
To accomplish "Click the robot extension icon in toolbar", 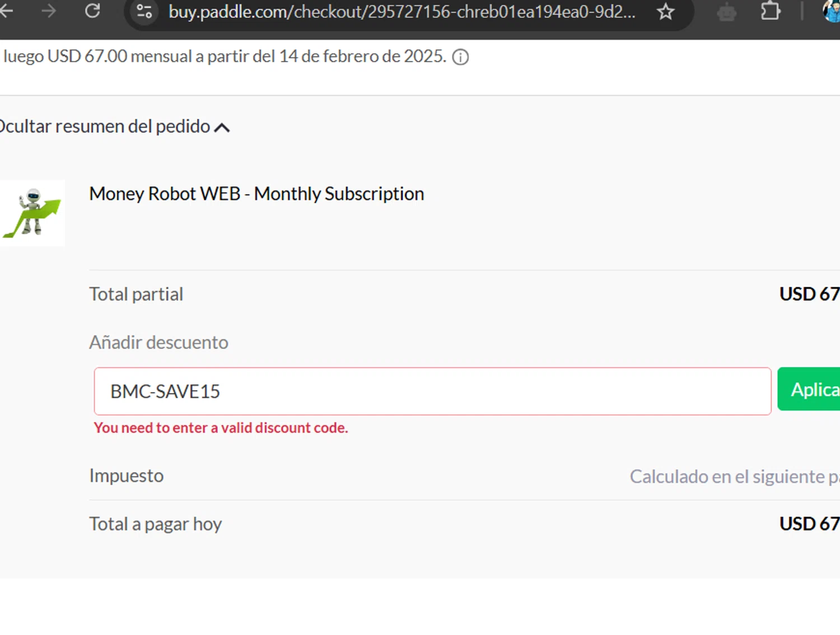I will tap(727, 12).
